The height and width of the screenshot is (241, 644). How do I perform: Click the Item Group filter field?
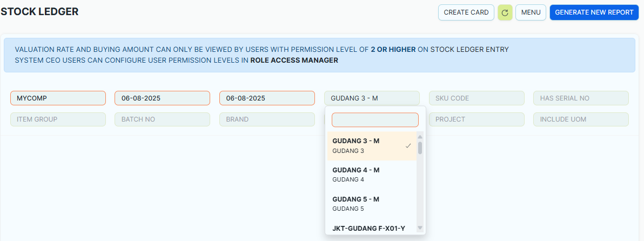[58, 119]
